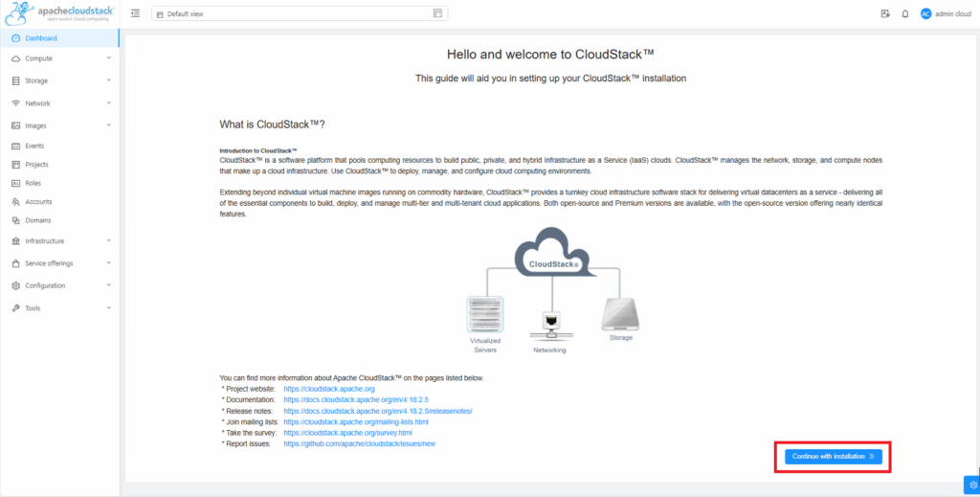Click the Domains block icon
This screenshot has width=980, height=497.
16,220
